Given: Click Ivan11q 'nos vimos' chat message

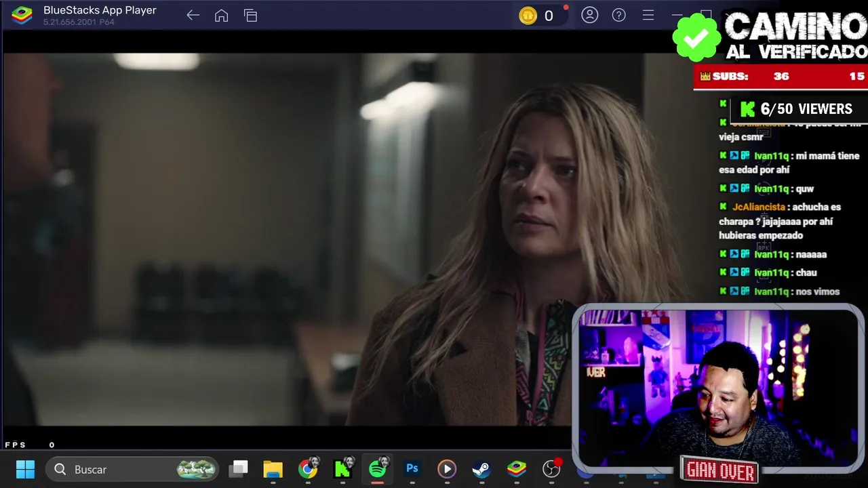Looking at the screenshot, I should click(780, 291).
